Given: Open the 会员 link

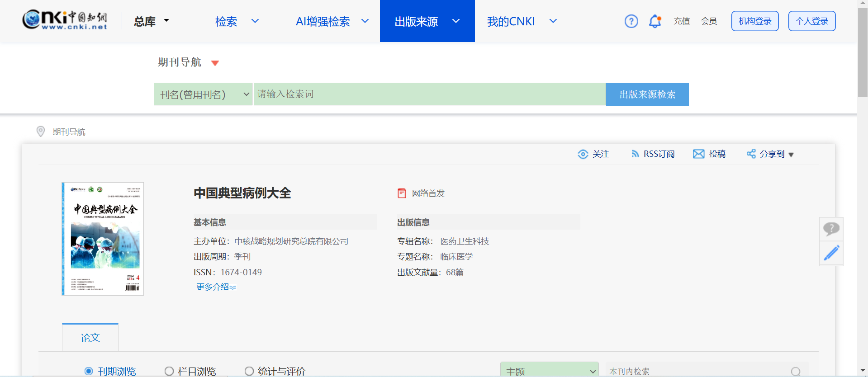Looking at the screenshot, I should click(709, 21).
